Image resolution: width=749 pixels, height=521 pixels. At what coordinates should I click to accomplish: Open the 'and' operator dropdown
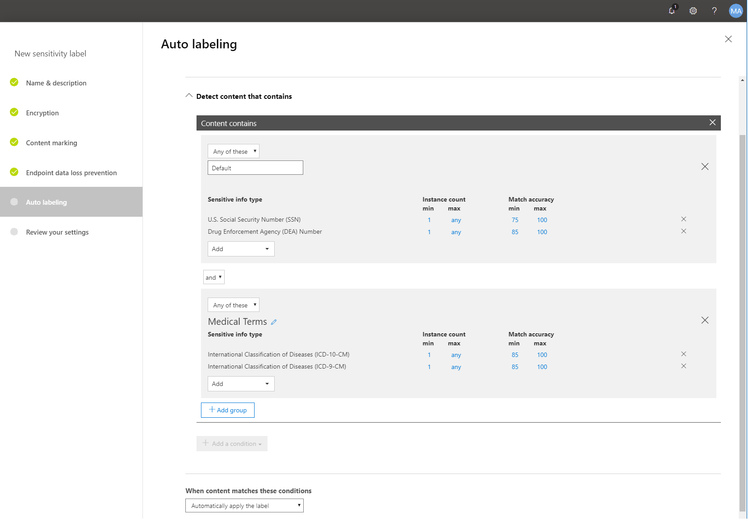214,277
